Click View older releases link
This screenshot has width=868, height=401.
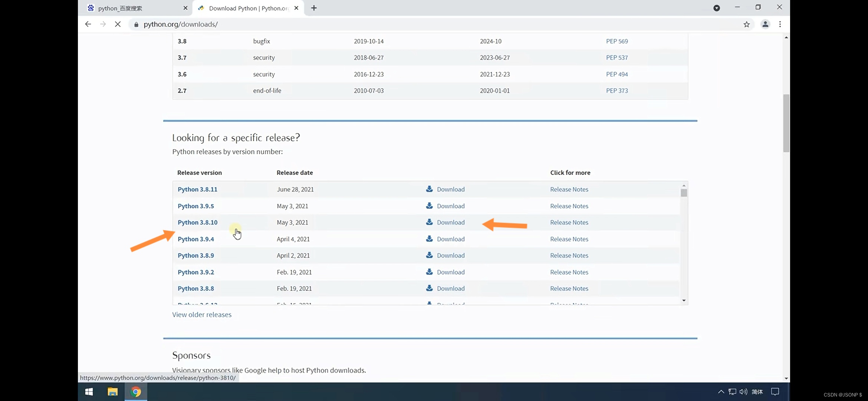click(x=202, y=314)
